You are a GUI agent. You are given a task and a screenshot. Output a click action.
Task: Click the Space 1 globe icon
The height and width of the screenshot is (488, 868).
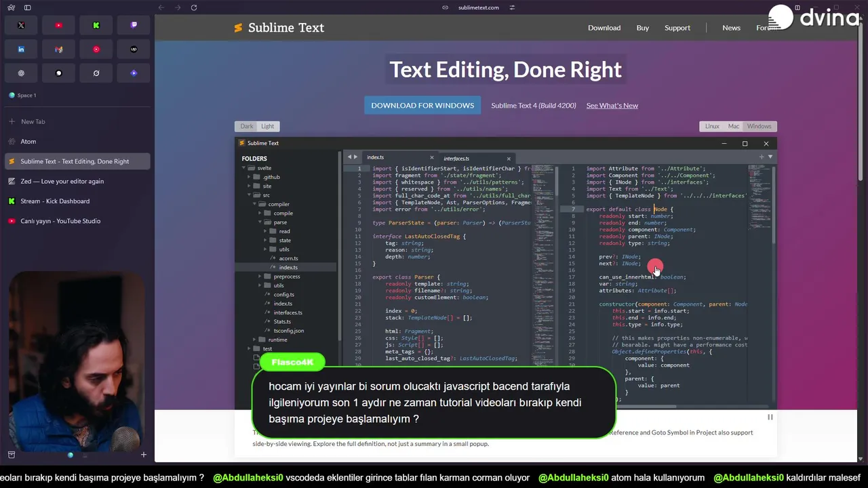[12, 95]
